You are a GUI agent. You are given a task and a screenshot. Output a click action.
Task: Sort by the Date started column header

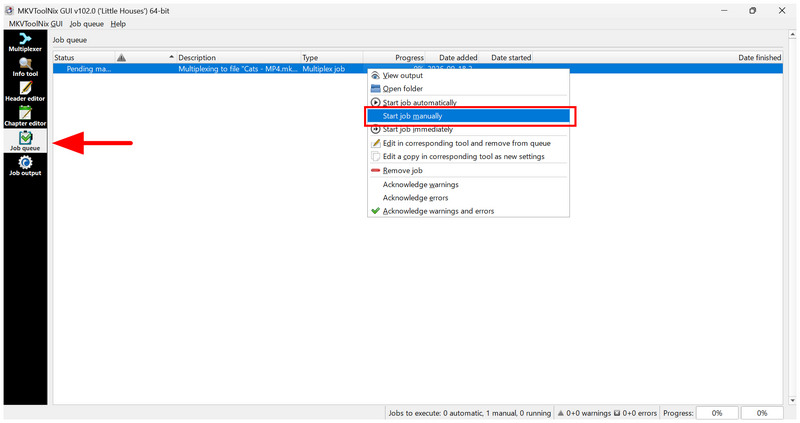click(x=505, y=58)
